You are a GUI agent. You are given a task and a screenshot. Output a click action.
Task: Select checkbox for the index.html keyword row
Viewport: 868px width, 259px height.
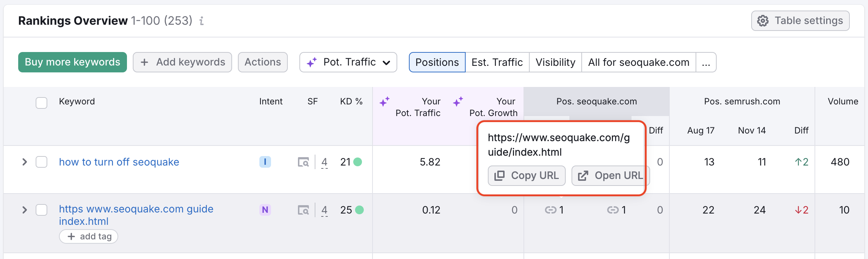pyautogui.click(x=41, y=210)
